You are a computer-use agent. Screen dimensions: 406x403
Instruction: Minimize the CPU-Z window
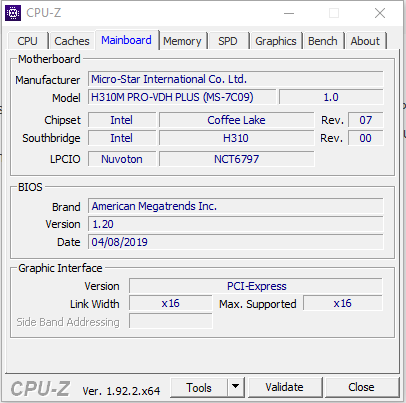(x=289, y=13)
